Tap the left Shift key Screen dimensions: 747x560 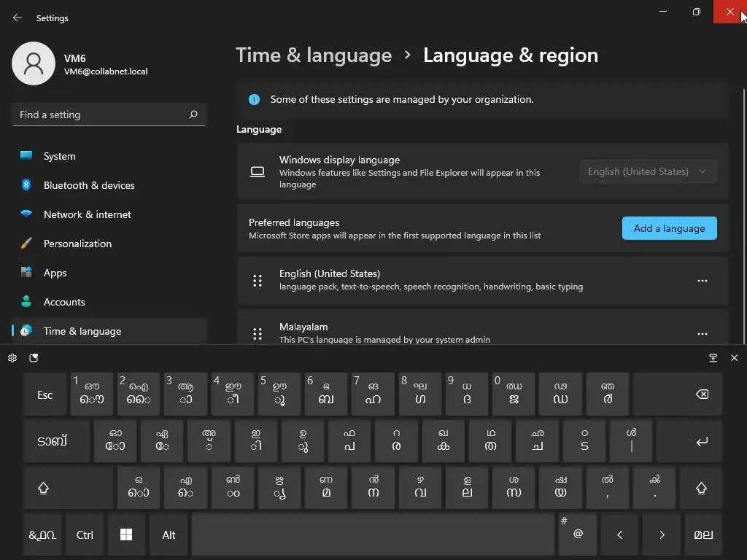(68, 488)
